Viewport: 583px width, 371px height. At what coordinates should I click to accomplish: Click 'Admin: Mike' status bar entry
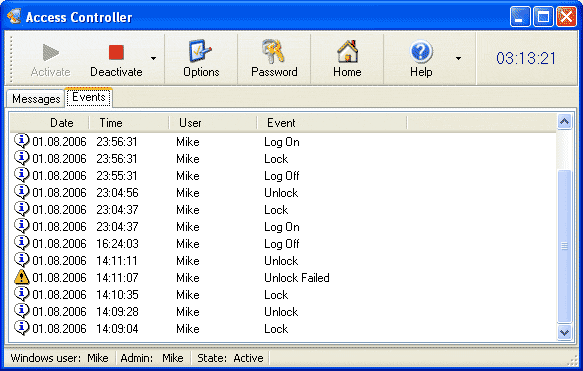(152, 358)
